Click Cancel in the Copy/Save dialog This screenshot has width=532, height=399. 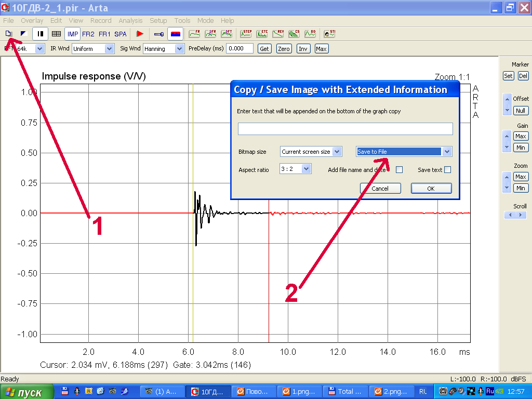(x=380, y=188)
